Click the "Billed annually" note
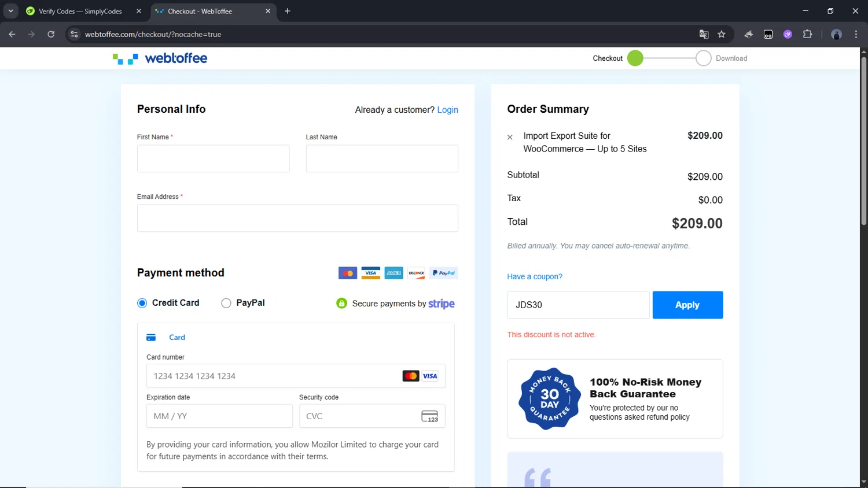 tap(598, 246)
